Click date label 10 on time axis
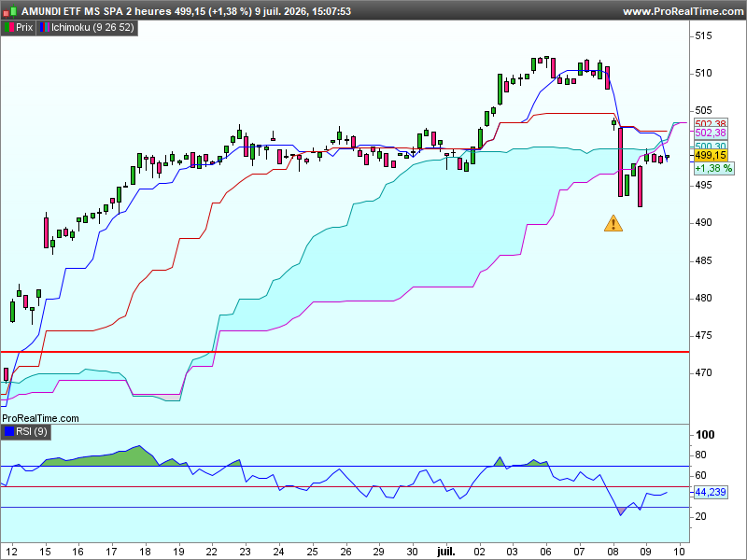The width and height of the screenshot is (747, 560). [680, 552]
